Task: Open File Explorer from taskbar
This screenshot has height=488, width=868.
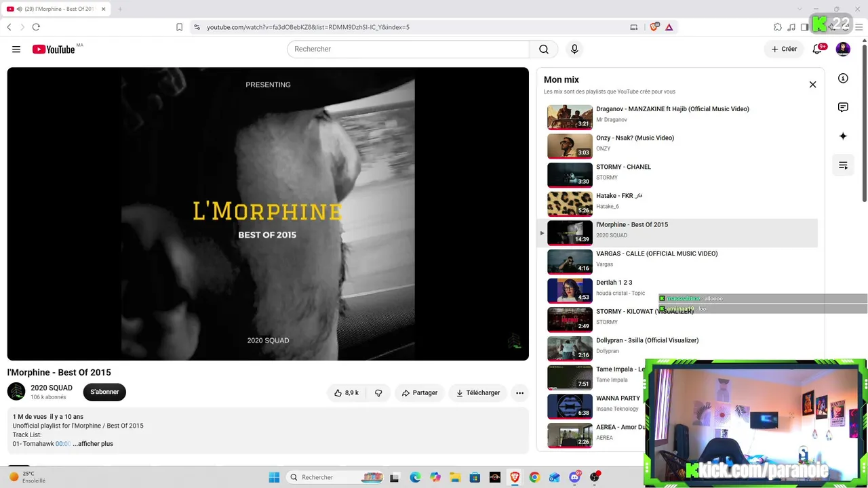Action: (x=455, y=477)
